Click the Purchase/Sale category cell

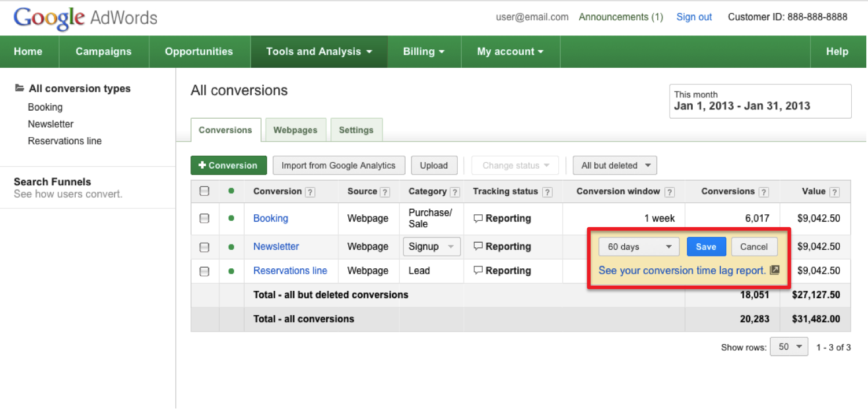(x=431, y=218)
